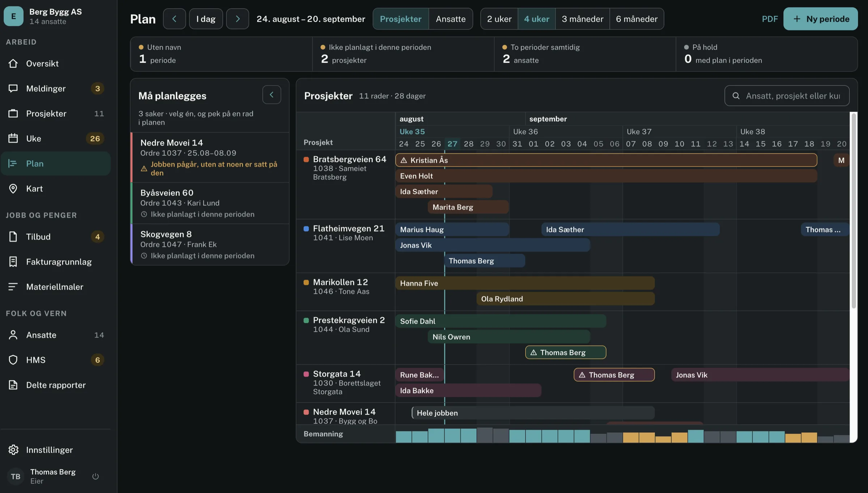Click the log out power icon
This screenshot has width=868, height=493.
pyautogui.click(x=95, y=476)
